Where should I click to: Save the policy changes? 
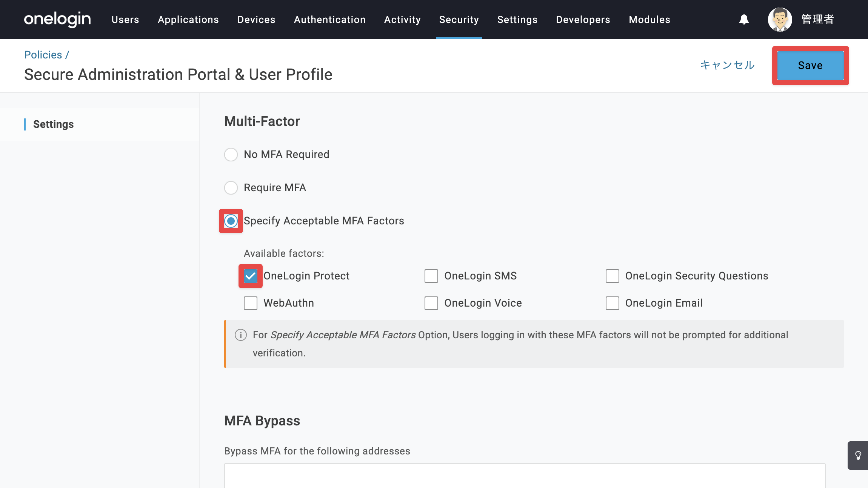point(810,66)
